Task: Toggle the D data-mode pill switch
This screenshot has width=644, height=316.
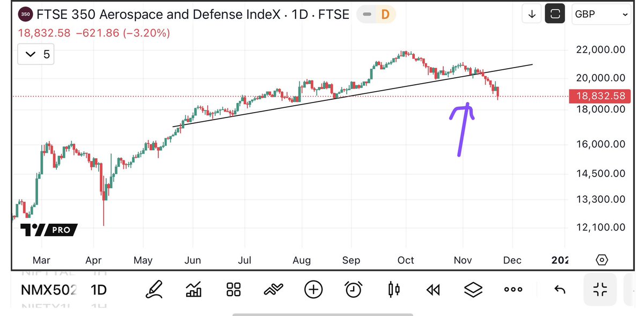Action: [376, 14]
